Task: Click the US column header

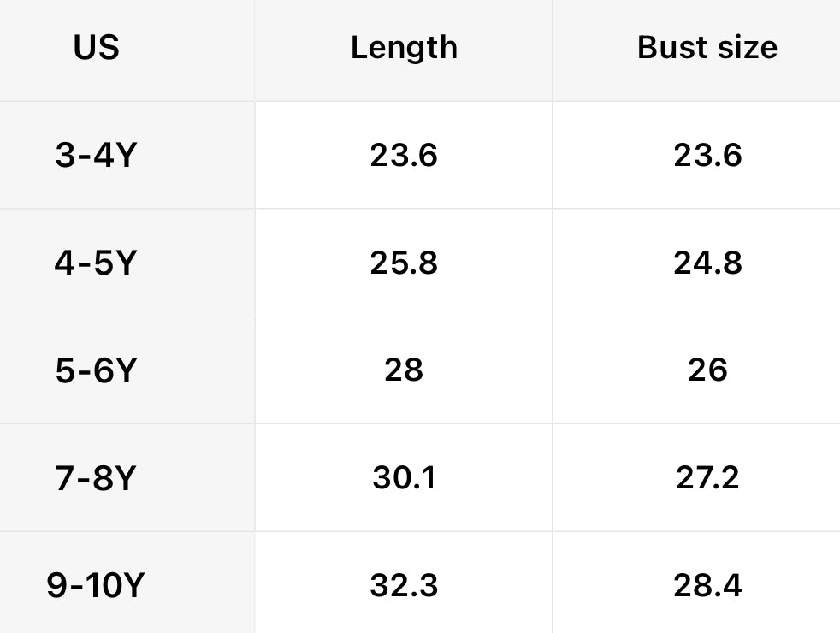Action: [x=96, y=48]
